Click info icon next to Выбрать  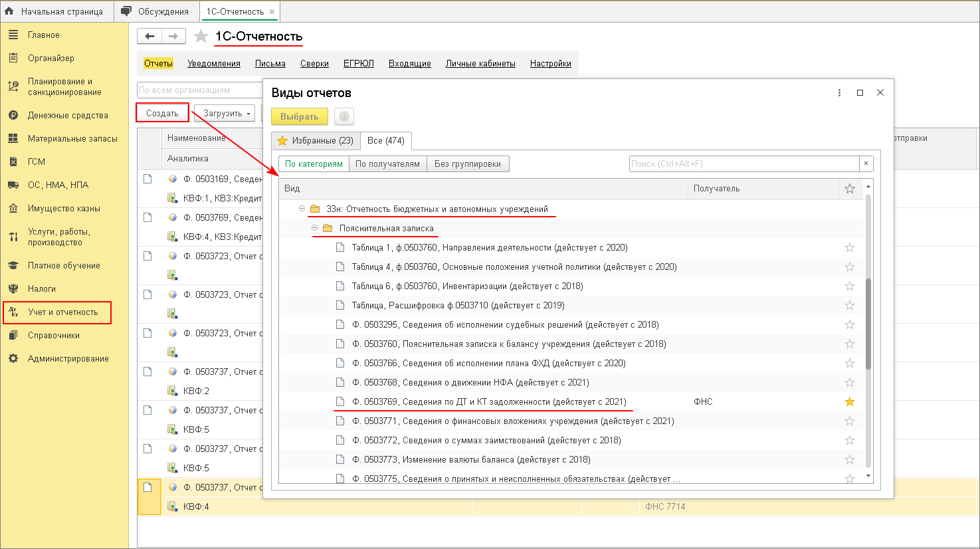click(x=344, y=116)
